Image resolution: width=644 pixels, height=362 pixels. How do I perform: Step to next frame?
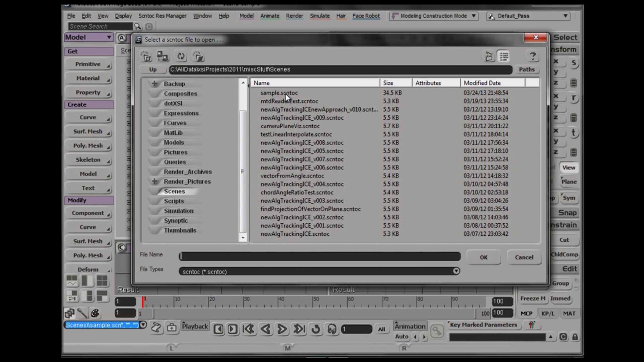click(x=232, y=329)
